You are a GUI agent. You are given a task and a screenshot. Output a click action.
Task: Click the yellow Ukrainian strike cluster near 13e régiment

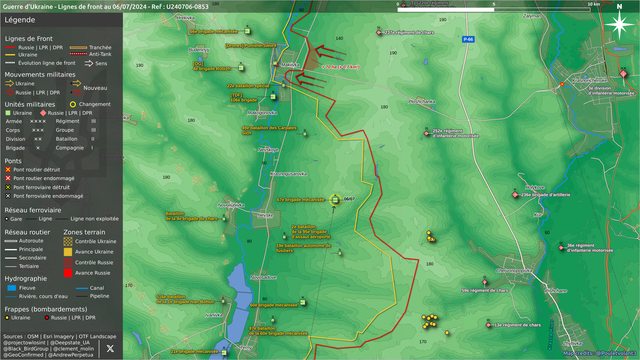point(430,321)
